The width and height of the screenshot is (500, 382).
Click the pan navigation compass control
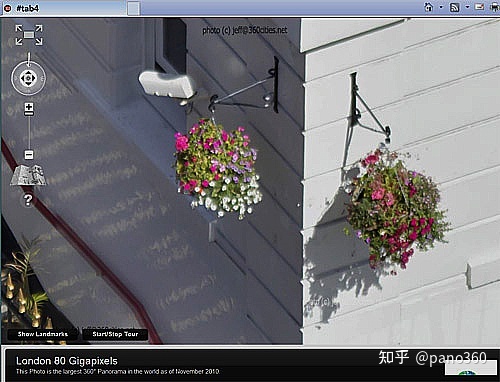pos(28,78)
